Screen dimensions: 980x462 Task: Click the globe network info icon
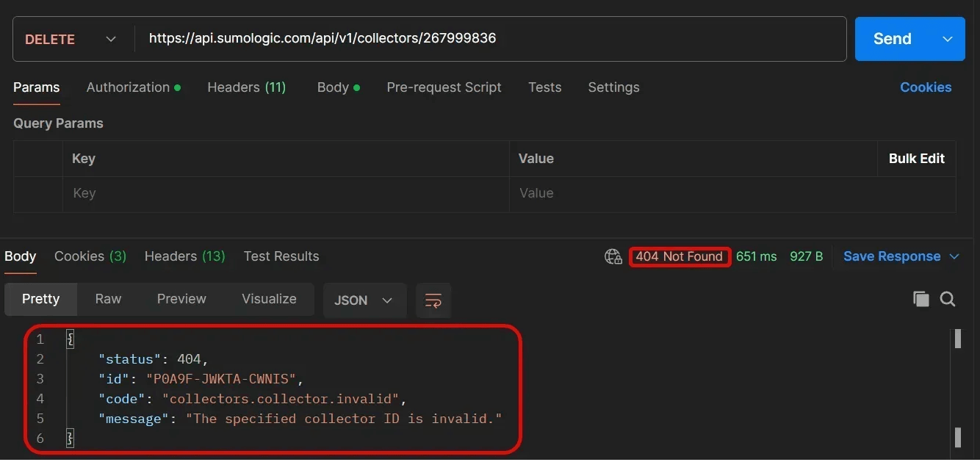coord(613,256)
